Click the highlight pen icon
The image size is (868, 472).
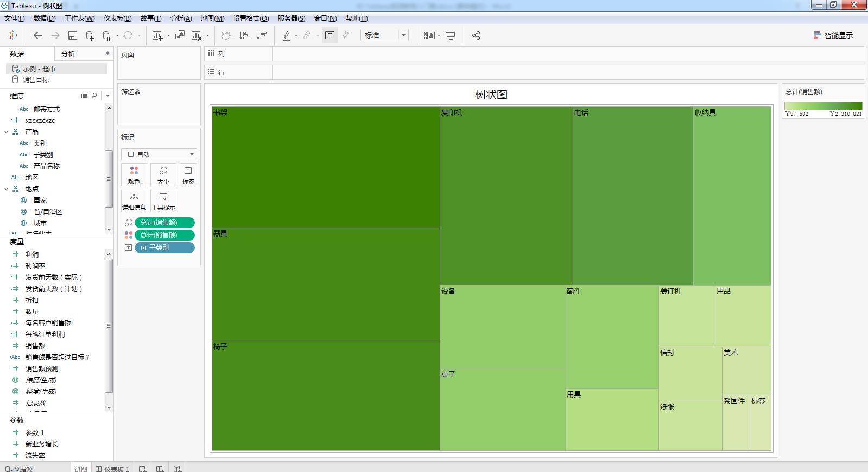point(286,35)
